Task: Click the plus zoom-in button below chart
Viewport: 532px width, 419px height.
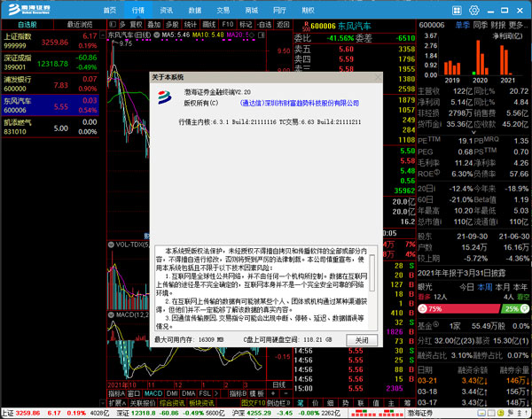Action: tap(273, 393)
